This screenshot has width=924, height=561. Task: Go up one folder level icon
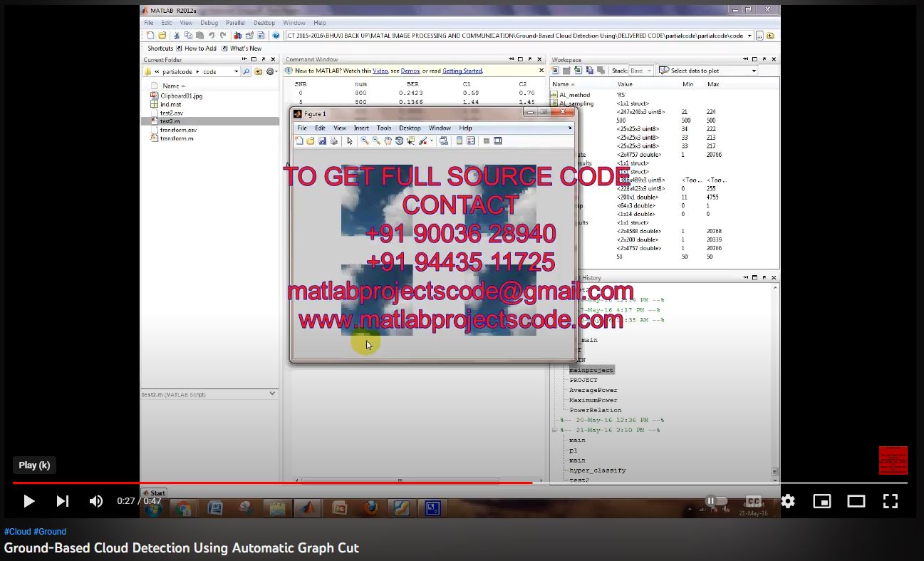click(772, 36)
